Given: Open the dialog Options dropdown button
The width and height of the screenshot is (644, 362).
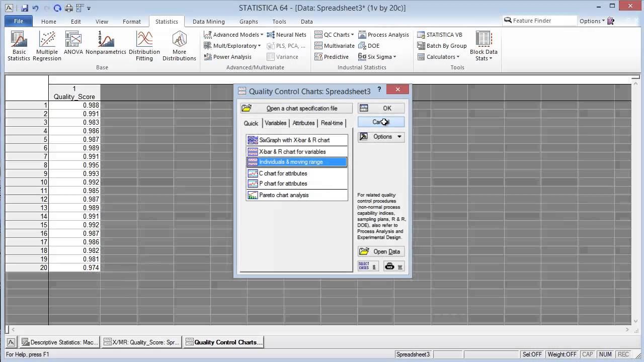Looking at the screenshot, I should [x=381, y=137].
